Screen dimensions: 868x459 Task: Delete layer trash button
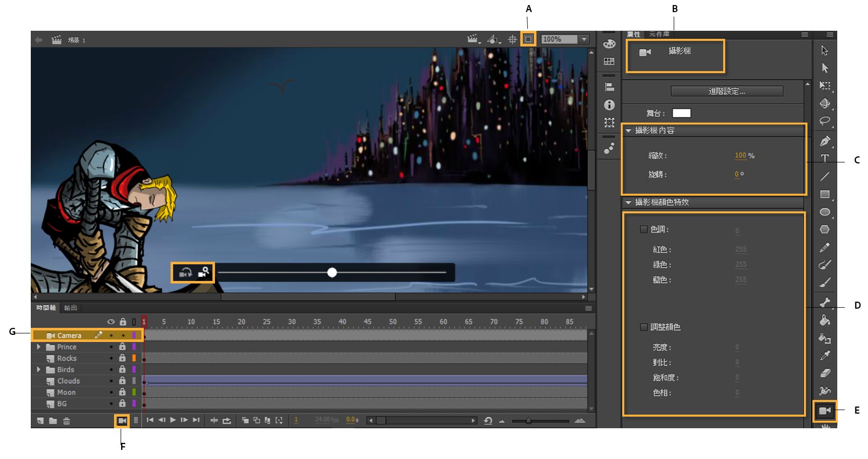click(67, 421)
